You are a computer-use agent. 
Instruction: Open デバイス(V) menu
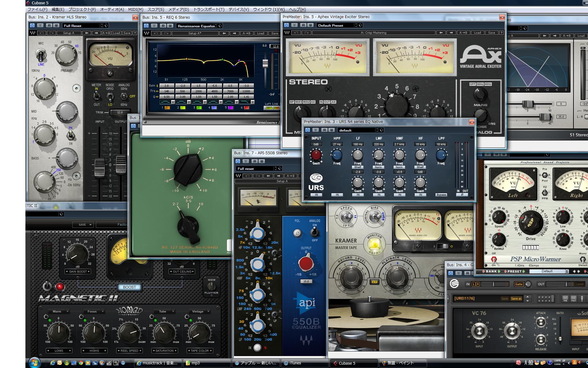(x=239, y=10)
